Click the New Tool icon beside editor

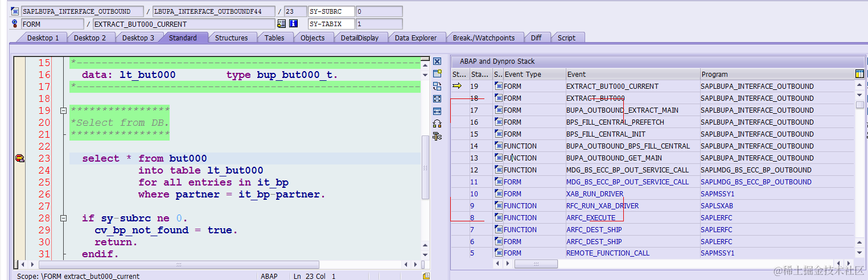pyautogui.click(x=437, y=74)
